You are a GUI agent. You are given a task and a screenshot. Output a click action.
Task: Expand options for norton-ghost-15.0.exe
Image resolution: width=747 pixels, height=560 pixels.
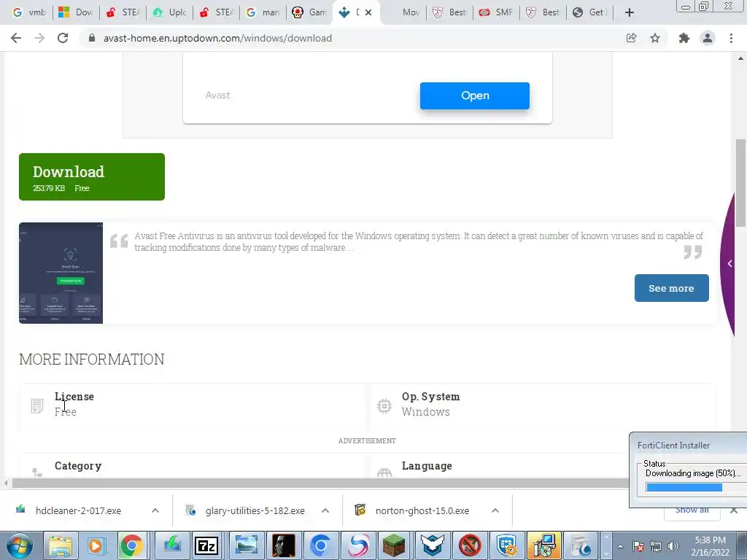(x=495, y=510)
